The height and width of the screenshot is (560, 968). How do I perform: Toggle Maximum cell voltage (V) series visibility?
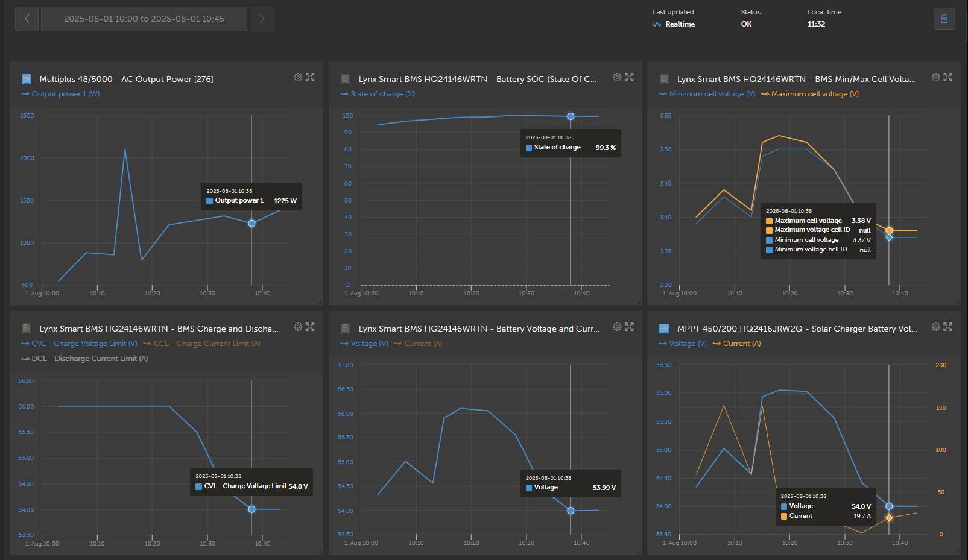(809, 94)
